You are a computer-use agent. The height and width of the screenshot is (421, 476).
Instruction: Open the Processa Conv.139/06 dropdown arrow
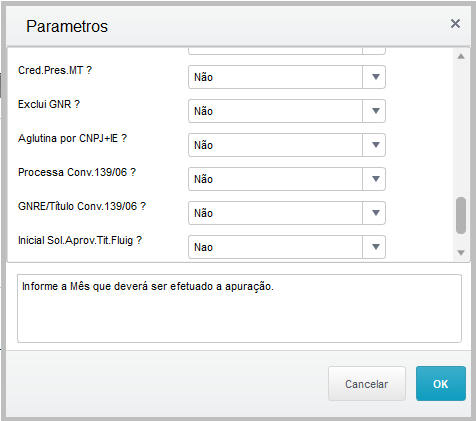[374, 179]
